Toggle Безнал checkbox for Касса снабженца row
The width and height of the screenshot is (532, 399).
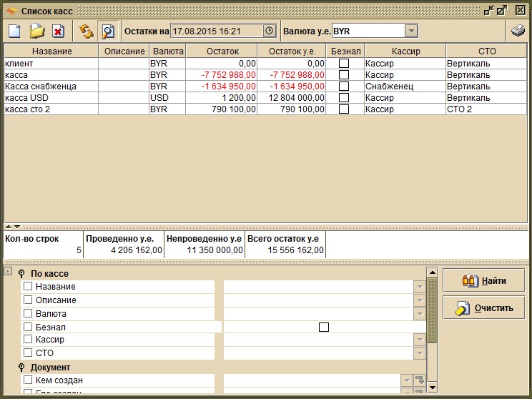point(344,87)
